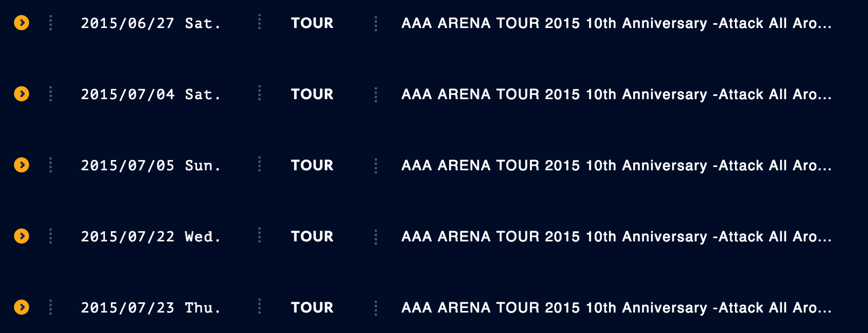Click the orange arrow icon for 2015/06/27

(22, 23)
